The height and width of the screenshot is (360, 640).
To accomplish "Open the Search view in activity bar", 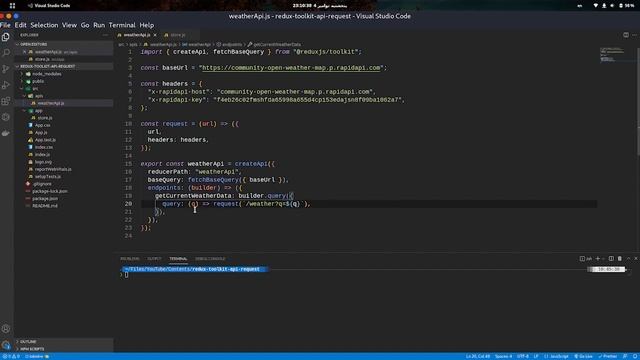I will point(6,53).
